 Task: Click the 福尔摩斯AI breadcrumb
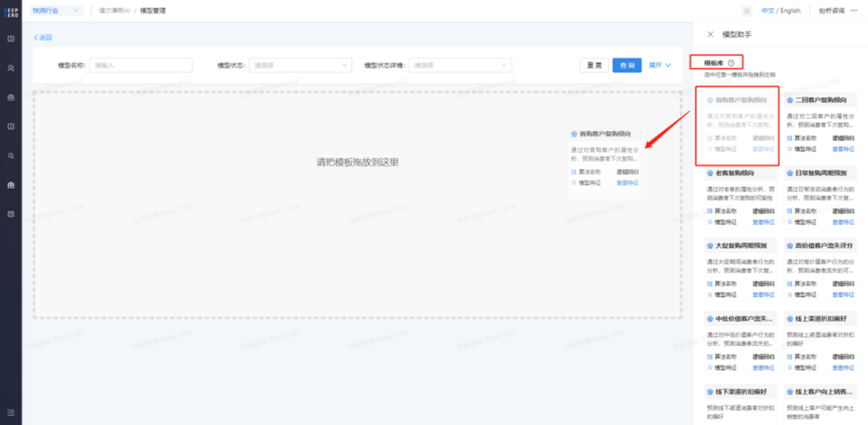point(115,10)
